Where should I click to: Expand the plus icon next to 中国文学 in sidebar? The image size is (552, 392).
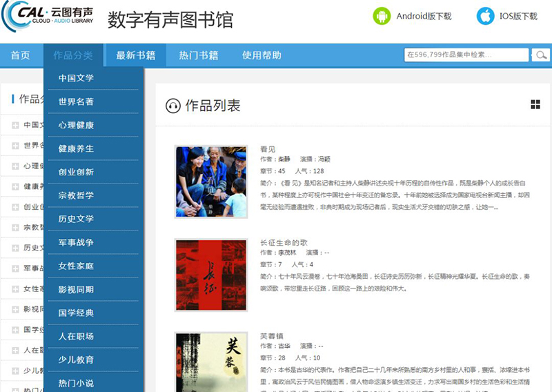(x=15, y=126)
